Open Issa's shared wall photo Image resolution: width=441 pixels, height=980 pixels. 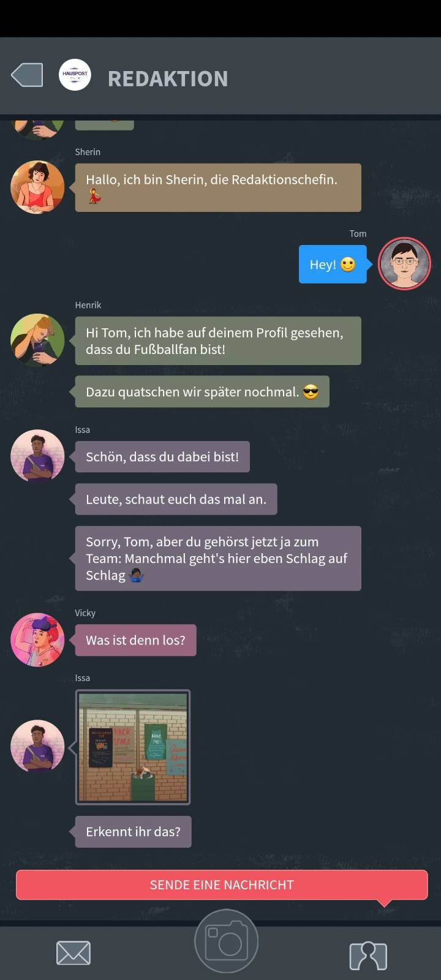coord(133,747)
